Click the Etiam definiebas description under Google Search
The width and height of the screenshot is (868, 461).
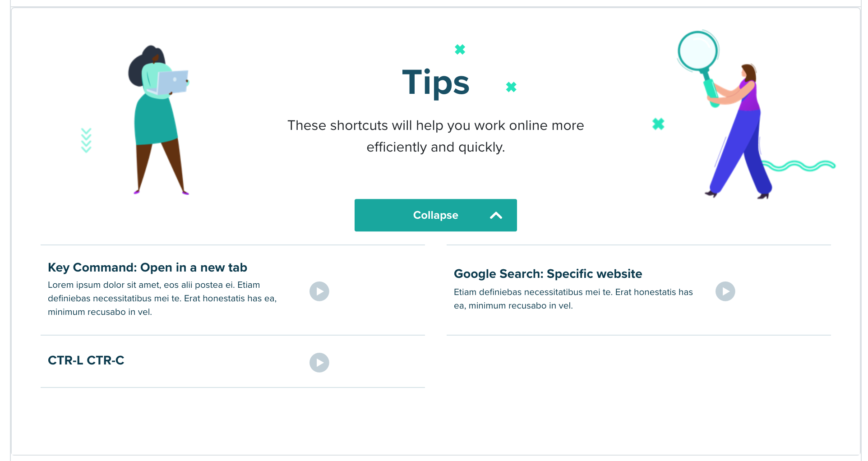click(x=573, y=299)
